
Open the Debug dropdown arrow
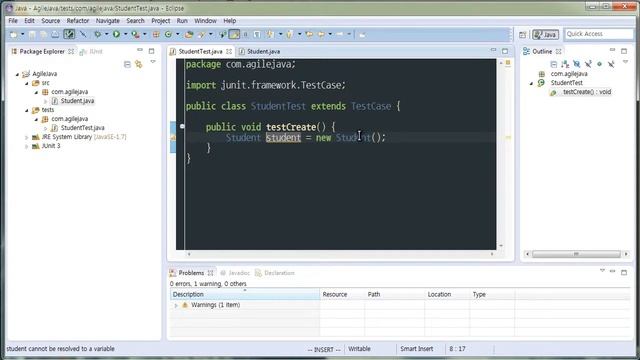(107, 34)
